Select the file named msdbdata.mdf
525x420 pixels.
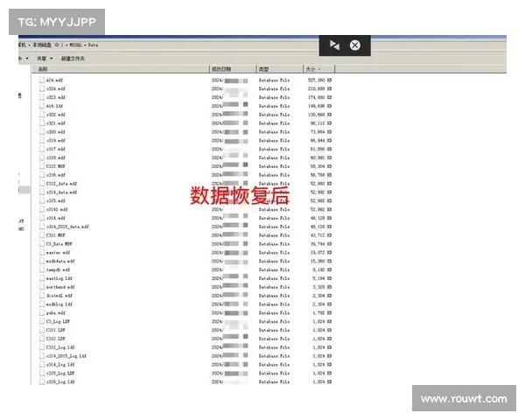coord(60,262)
